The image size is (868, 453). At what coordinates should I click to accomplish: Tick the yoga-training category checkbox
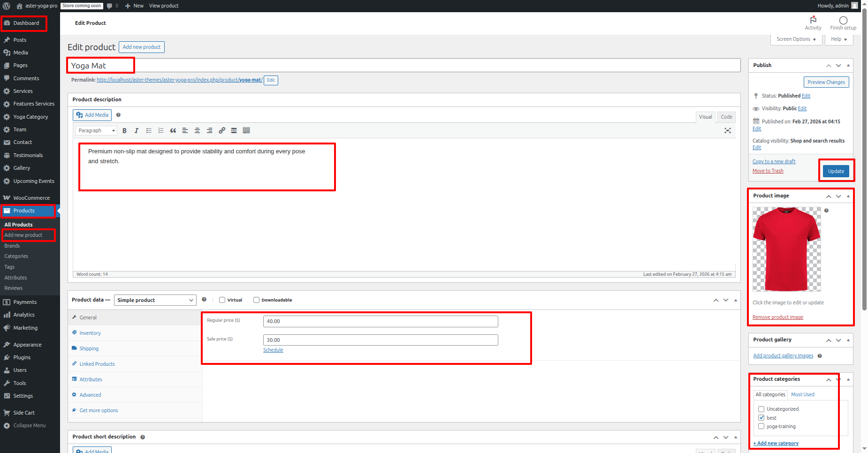(x=761, y=426)
